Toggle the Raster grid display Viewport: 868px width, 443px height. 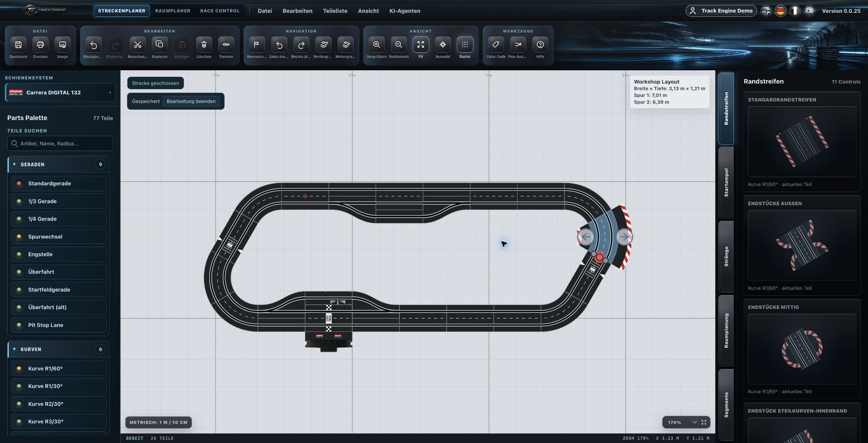[x=465, y=45]
